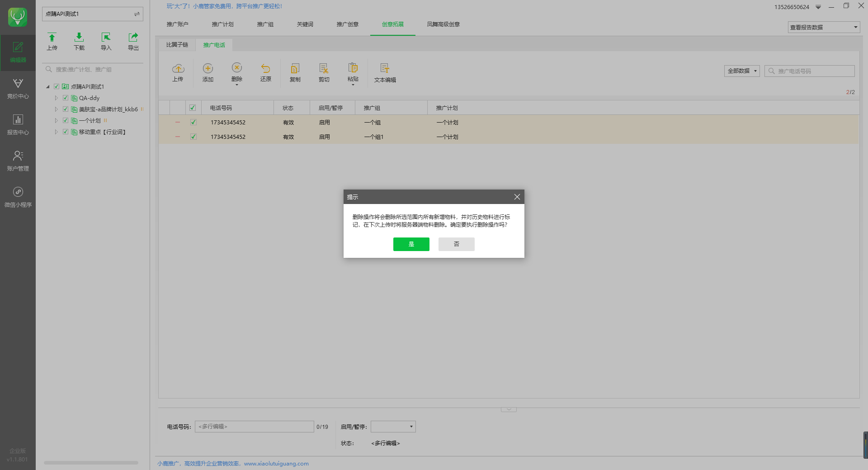Viewport: 868px width, 470px height.
Task: Toggle checkbox for 一个计划 tree item
Action: (66, 120)
